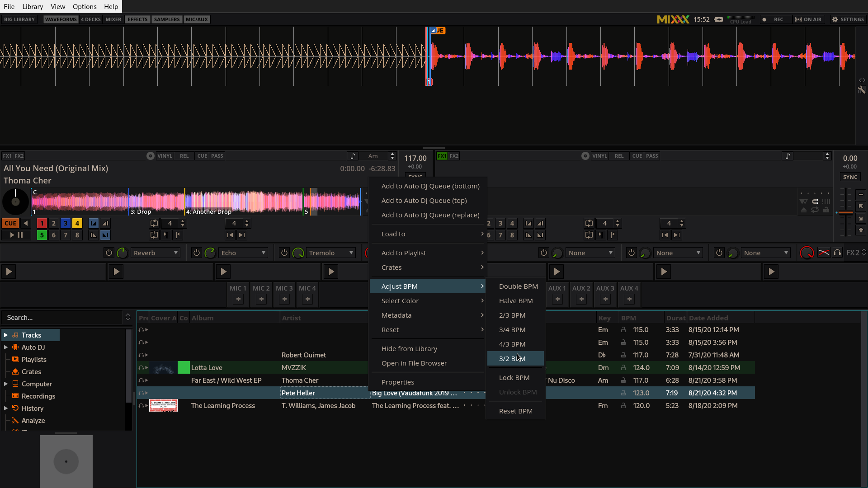Click the Settings gear icon
Image resolution: width=868 pixels, height=488 pixels.
(835, 19)
